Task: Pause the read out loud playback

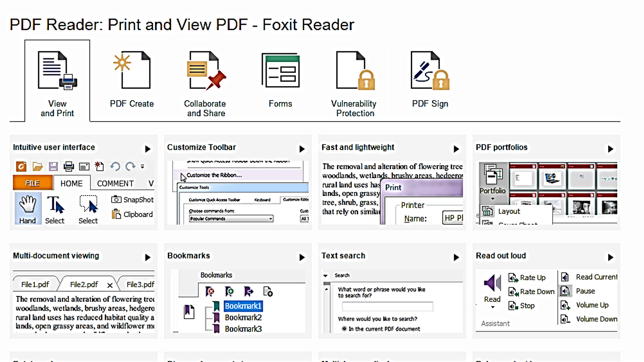Action: click(x=565, y=291)
